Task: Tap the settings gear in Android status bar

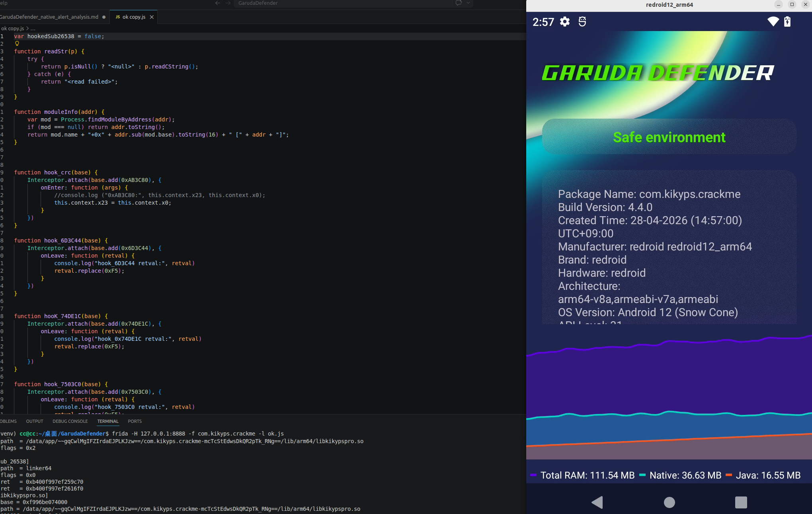Action: point(565,21)
